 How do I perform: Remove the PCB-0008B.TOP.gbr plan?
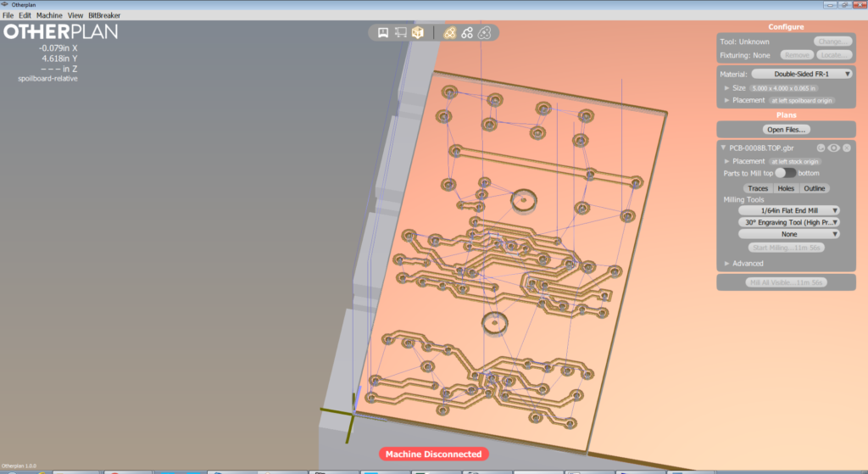click(847, 148)
